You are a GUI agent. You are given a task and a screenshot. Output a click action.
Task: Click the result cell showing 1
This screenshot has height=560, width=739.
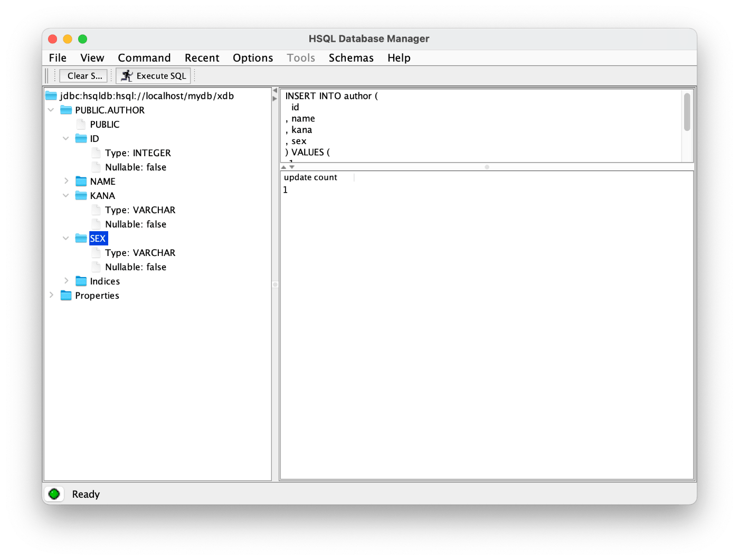318,189
